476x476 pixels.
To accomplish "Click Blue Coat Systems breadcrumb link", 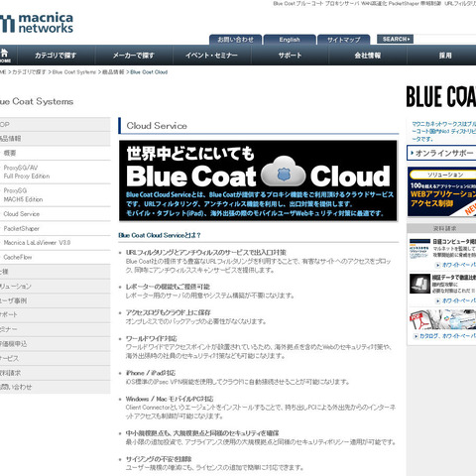I will [74, 72].
